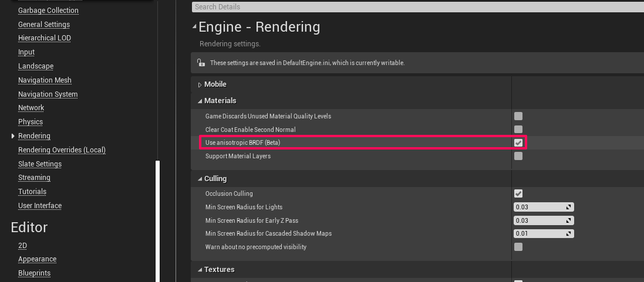This screenshot has height=282, width=644.
Task: Click 'Warn about no precomputed visibility' label
Action: coord(255,247)
